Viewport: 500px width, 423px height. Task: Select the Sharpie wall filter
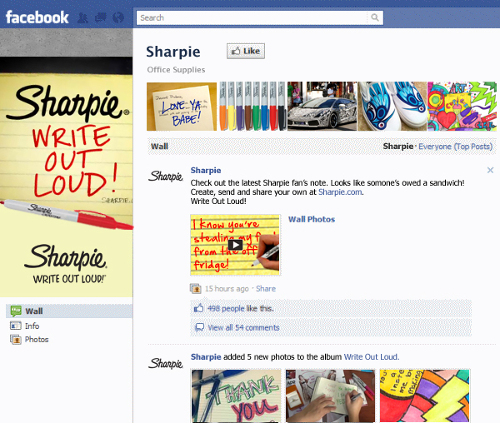pos(398,146)
